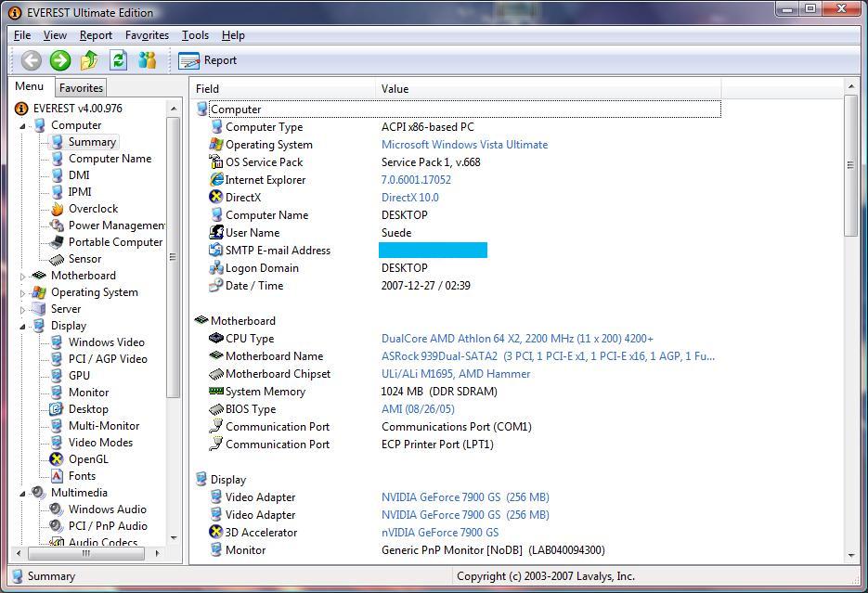Open the Microsoft Windows Vista Ultimate link

[x=464, y=145]
